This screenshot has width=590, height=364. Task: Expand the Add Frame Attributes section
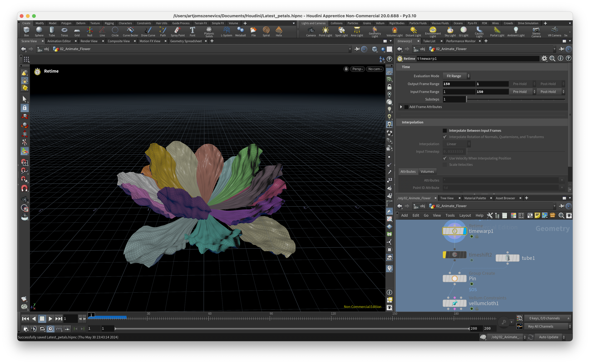401,107
